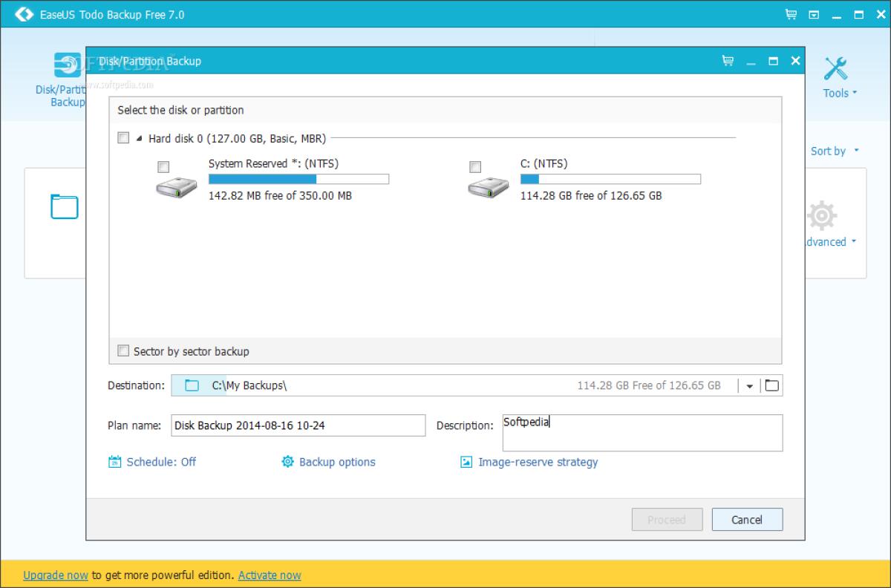
Task: Open the Destination dropdown arrow
Action: pyautogui.click(x=749, y=385)
